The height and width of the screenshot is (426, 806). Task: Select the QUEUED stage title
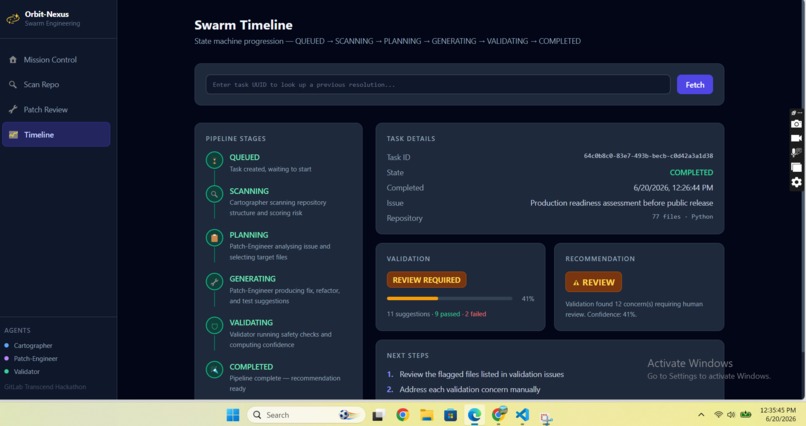[244, 157]
